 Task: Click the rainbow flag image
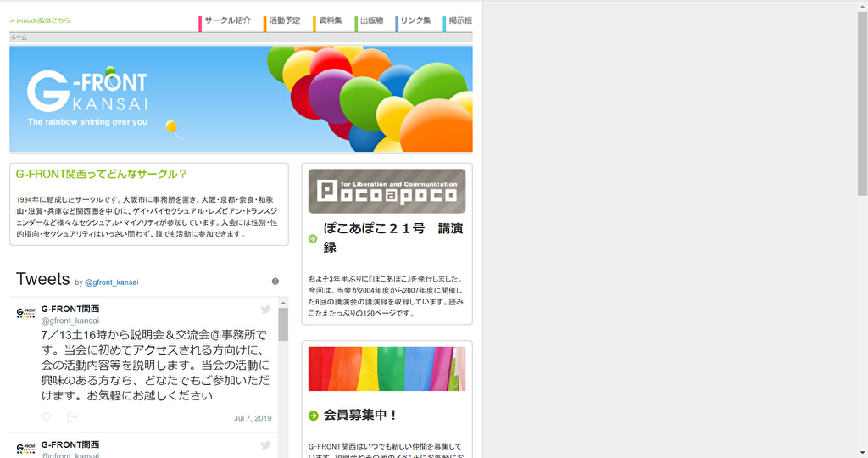click(x=387, y=369)
